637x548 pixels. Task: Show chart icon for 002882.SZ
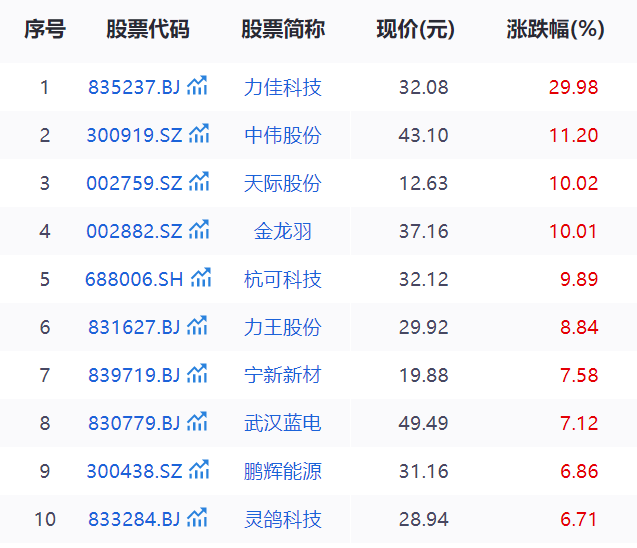200,230
